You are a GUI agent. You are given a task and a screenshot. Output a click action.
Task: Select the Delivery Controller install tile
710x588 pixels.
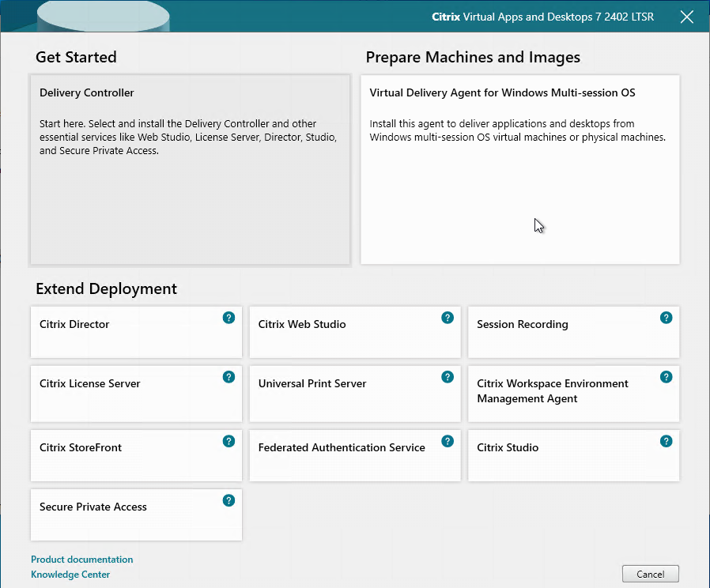191,170
